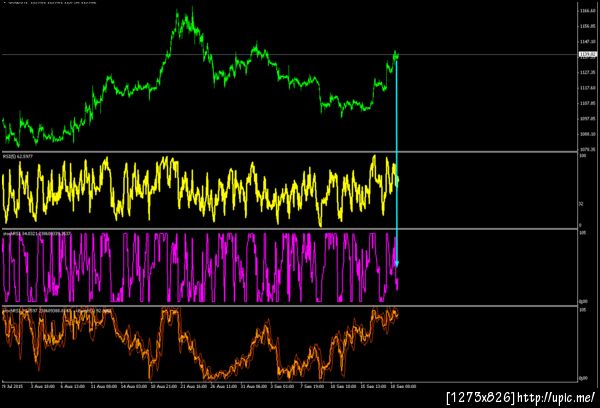Click the 32 level label on RSI scale
This screenshot has height=408, width=600.
(581, 204)
